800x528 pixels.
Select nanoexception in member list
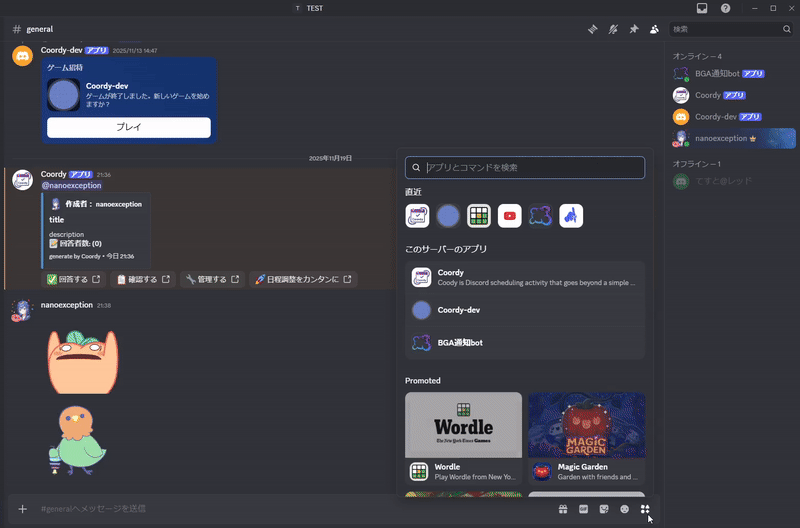tap(732, 138)
